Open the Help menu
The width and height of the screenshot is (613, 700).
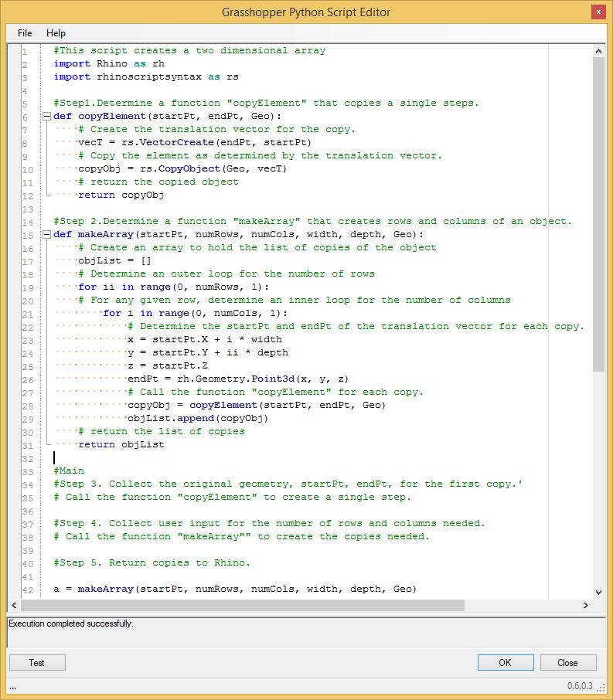coord(56,33)
